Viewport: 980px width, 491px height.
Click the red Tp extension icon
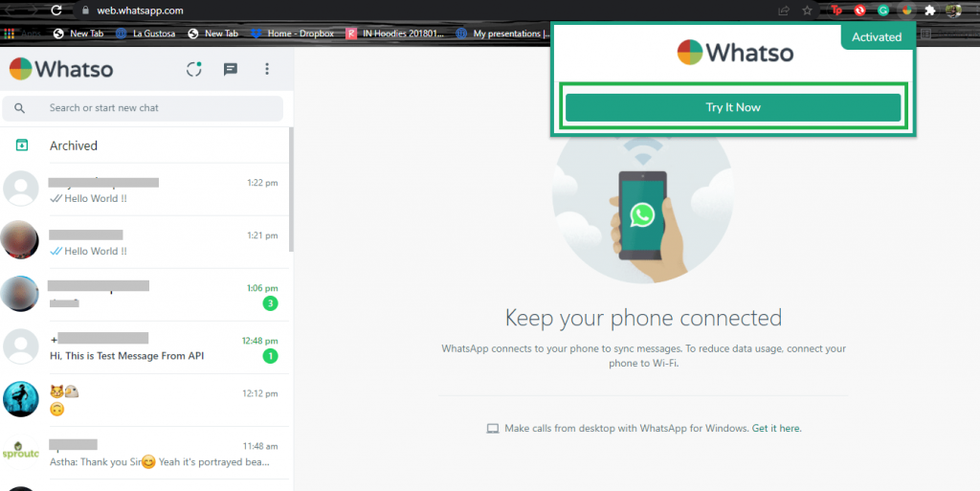(x=836, y=11)
